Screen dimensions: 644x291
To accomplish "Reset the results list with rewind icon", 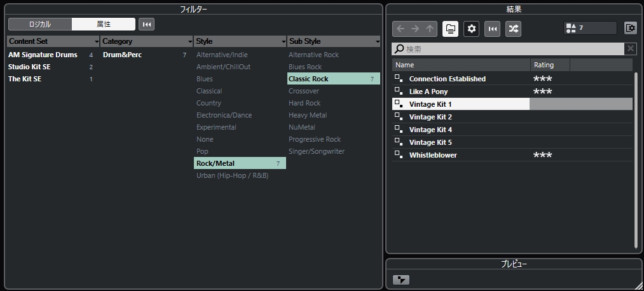I will click(492, 29).
